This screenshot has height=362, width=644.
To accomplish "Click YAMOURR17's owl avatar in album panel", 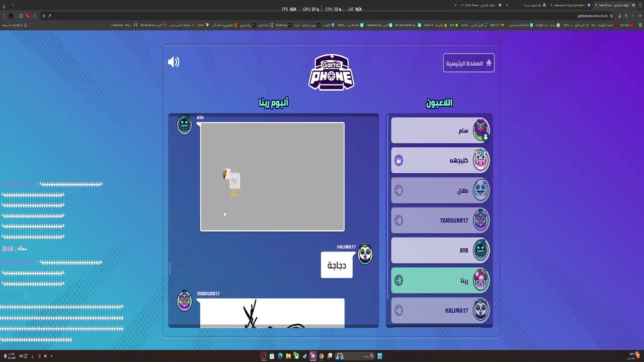I will (x=184, y=301).
